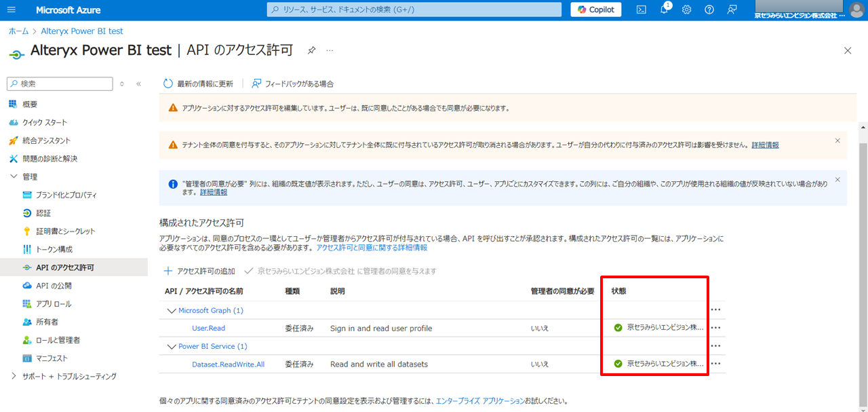Click the 管理者の同意が必要 column header
Image resolution: width=868 pixels, height=412 pixels.
coord(562,291)
